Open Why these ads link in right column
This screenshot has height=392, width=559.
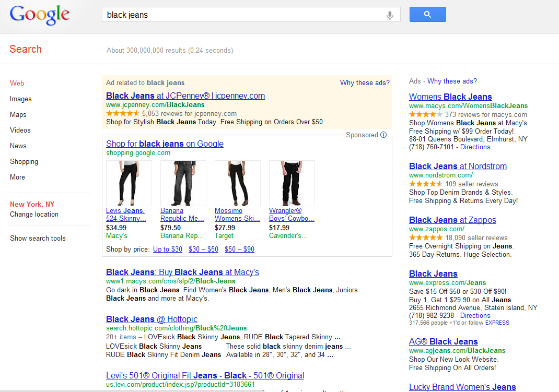[452, 81]
